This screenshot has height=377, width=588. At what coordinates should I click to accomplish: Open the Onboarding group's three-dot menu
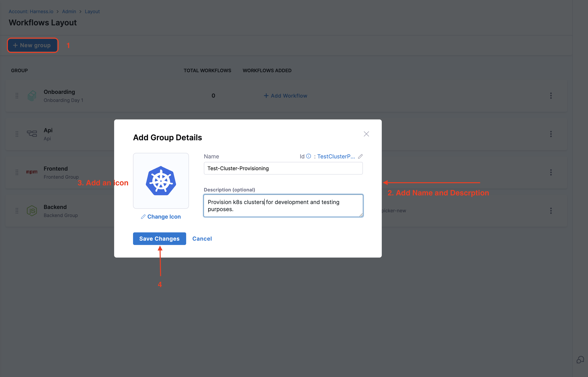point(551,96)
